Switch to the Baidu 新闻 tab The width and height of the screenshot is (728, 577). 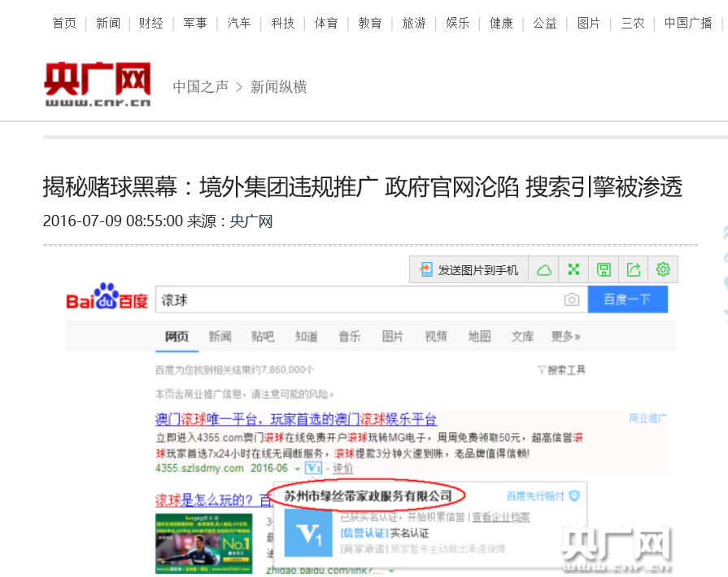tap(220, 336)
